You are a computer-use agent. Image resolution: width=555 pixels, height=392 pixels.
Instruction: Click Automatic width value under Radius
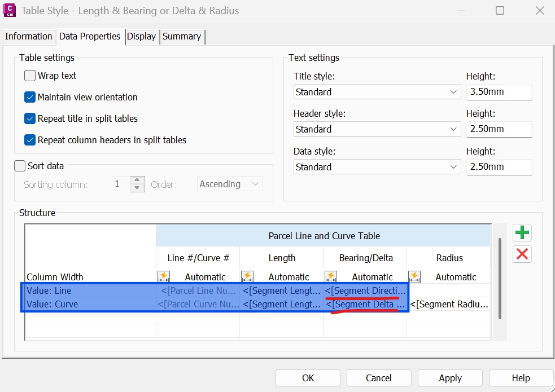pyautogui.click(x=456, y=277)
